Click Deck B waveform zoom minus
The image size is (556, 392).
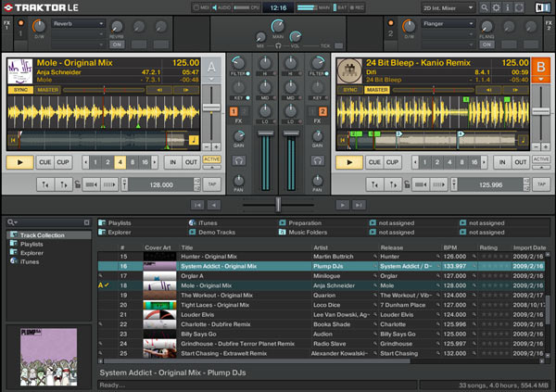click(537, 146)
